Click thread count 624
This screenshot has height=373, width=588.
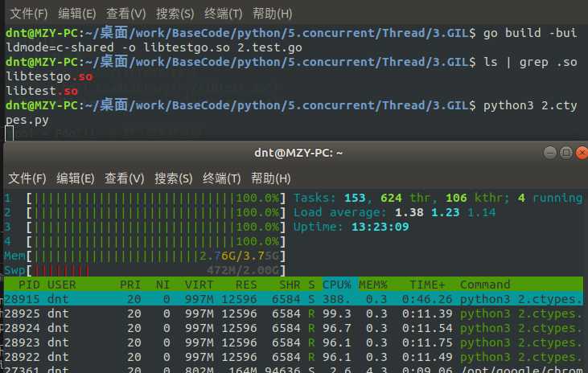[391, 198]
